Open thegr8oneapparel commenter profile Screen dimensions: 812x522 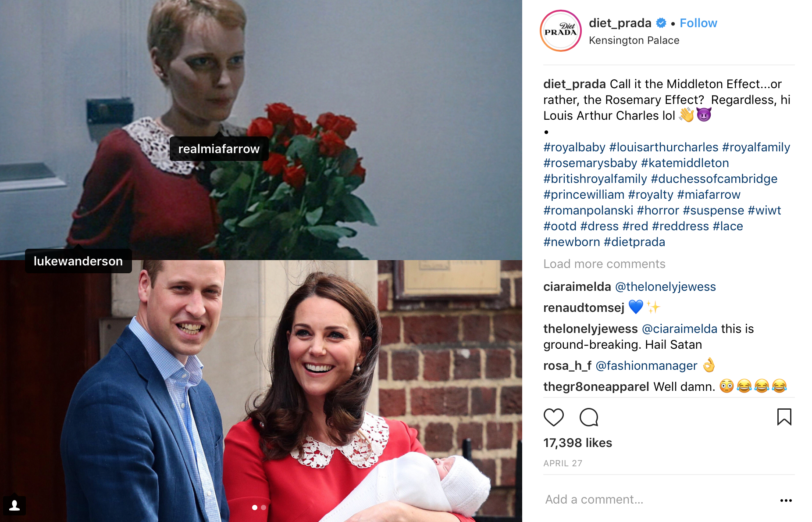(x=596, y=387)
